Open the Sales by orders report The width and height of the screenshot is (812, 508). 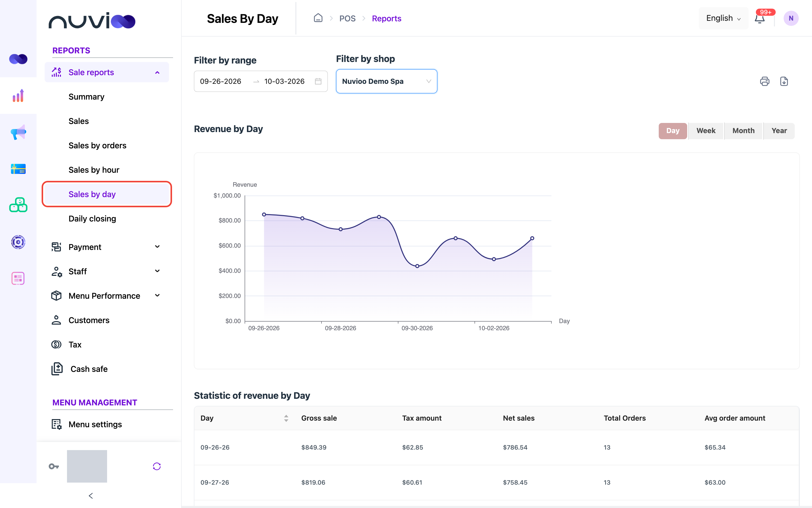[x=97, y=146]
